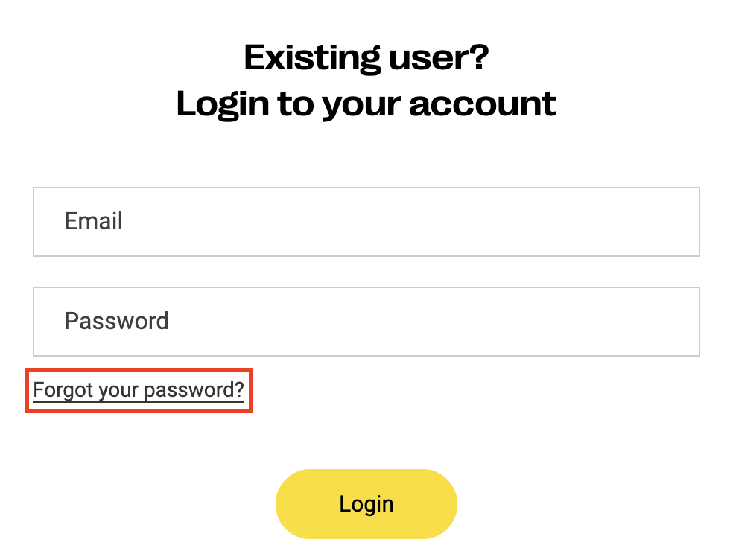Follow the password recovery link
The width and height of the screenshot is (730, 560).
point(139,390)
